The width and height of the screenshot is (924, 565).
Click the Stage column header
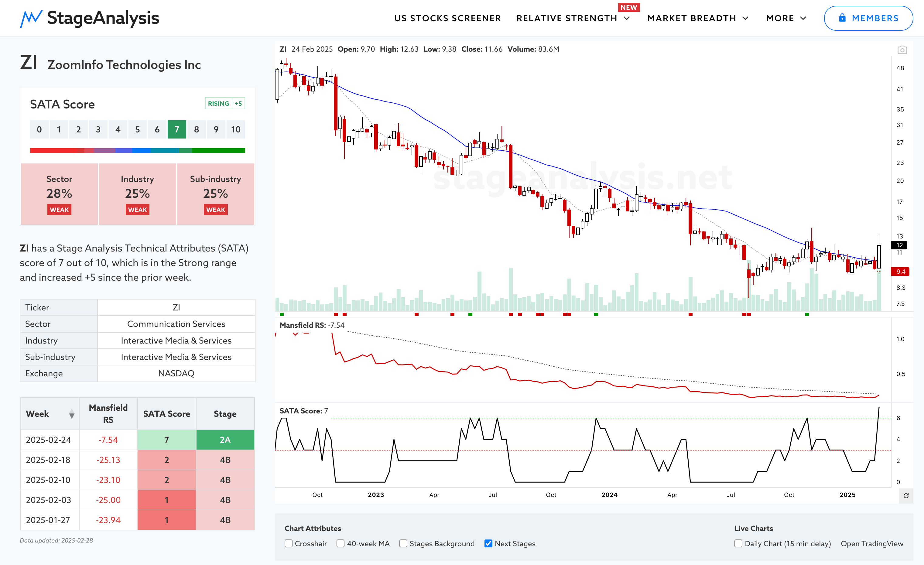pos(225,414)
